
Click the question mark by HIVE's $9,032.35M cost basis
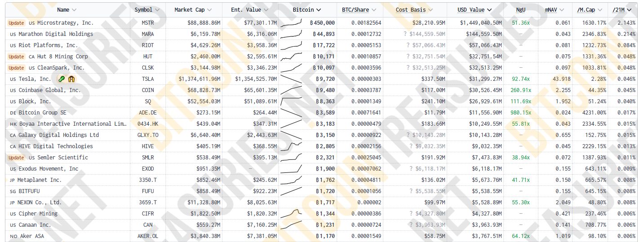[x=411, y=146]
